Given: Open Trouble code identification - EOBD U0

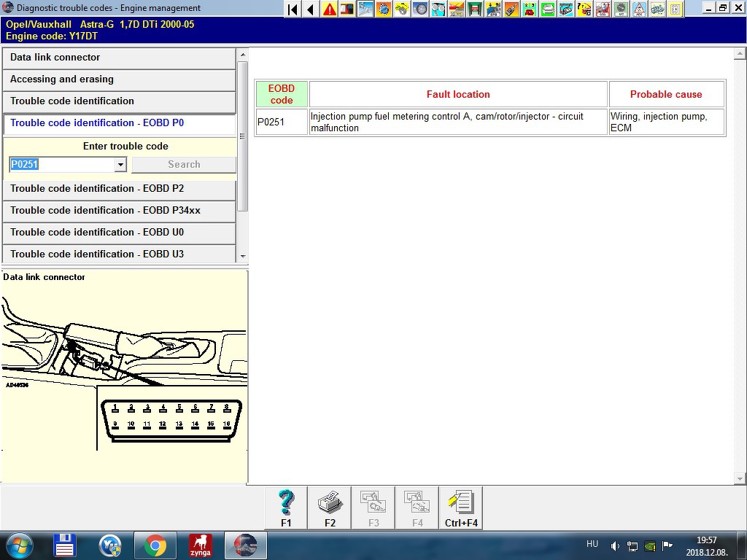Looking at the screenshot, I should (119, 233).
